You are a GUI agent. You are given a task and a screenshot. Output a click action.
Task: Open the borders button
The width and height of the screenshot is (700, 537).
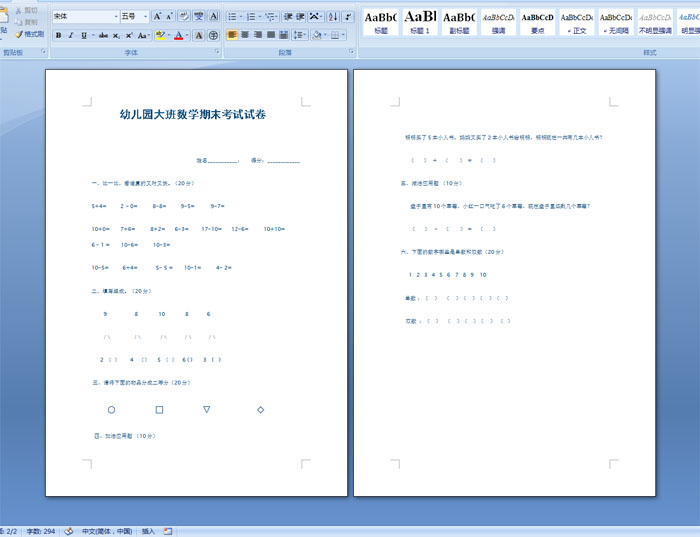tap(335, 35)
